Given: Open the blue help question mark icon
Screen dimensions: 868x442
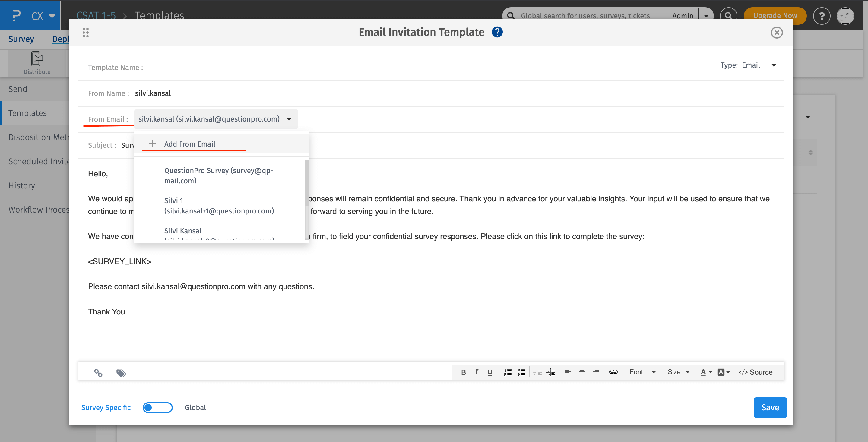Looking at the screenshot, I should tap(497, 32).
